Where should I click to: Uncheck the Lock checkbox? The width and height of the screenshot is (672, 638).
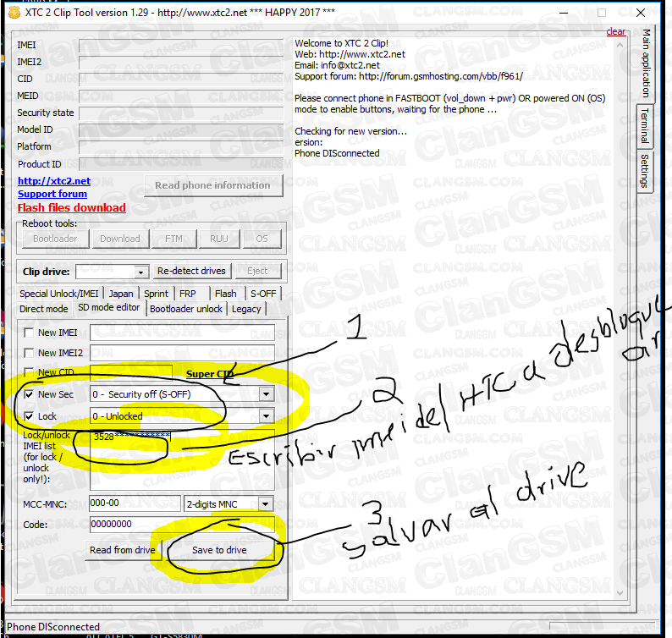click(x=29, y=416)
